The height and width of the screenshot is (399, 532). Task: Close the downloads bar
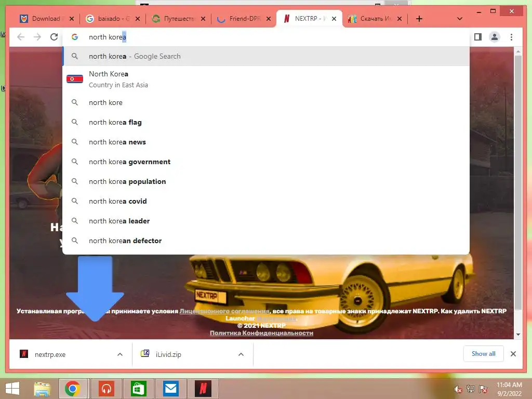point(513,354)
